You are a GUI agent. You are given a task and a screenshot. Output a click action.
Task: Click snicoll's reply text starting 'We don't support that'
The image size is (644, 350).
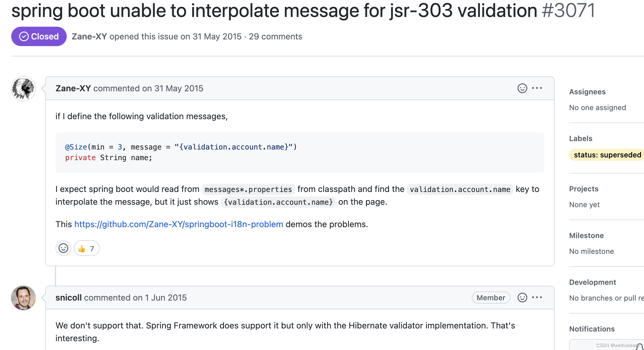point(285,332)
